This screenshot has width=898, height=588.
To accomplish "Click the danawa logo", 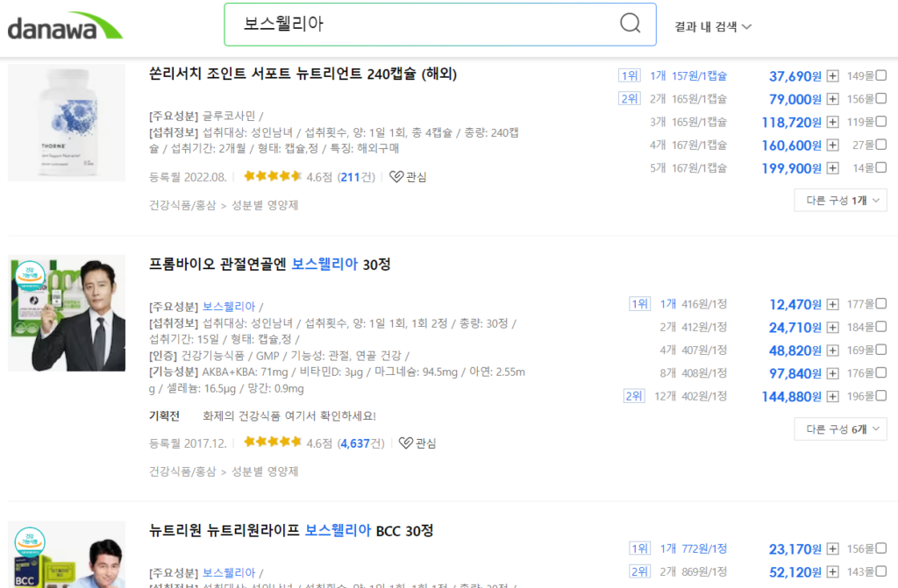I will point(65,25).
